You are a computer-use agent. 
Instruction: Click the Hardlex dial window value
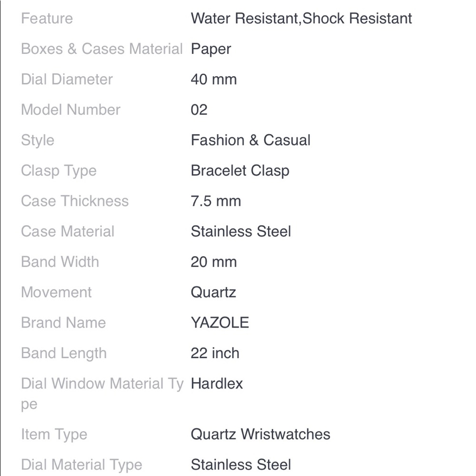coord(217,384)
